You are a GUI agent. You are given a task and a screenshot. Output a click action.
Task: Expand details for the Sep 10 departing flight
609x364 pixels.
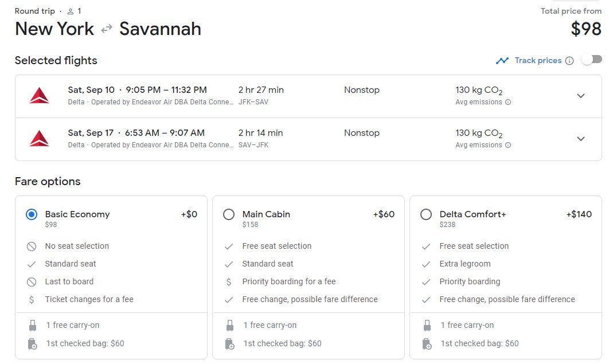click(581, 96)
